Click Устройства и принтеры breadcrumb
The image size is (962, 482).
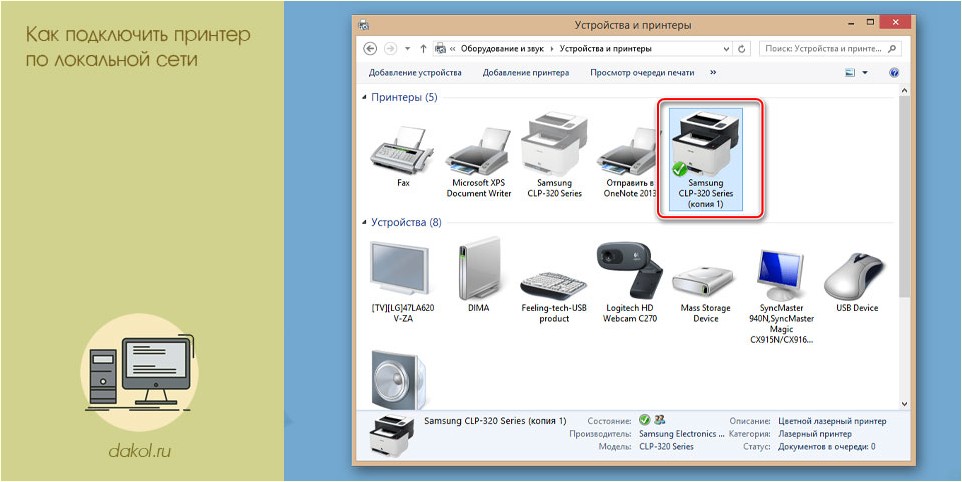pyautogui.click(x=605, y=48)
